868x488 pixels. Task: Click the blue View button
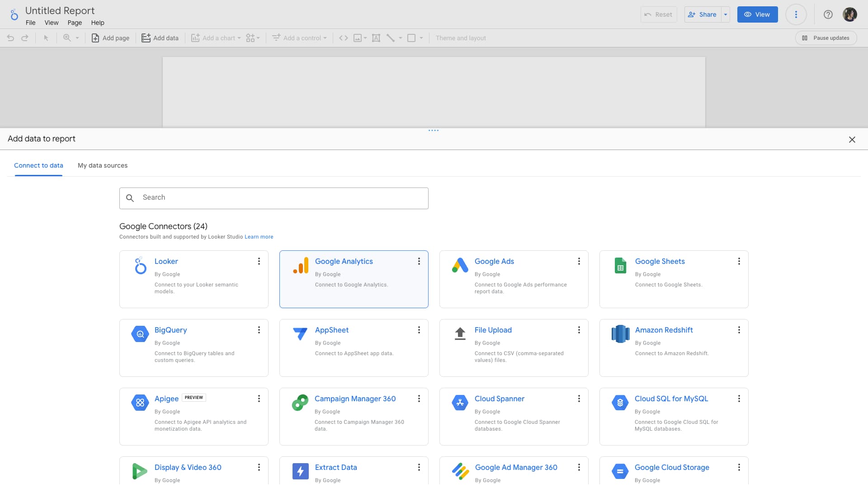pos(757,14)
